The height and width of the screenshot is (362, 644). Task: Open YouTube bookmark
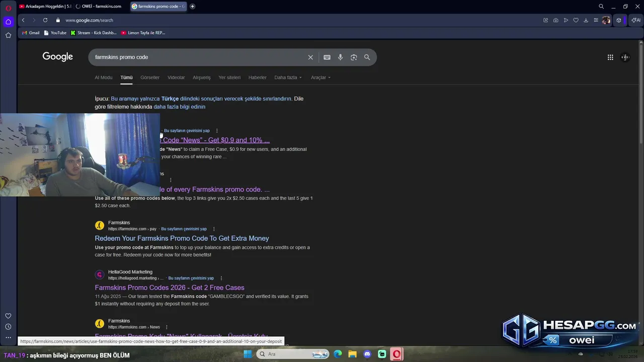coord(55,33)
